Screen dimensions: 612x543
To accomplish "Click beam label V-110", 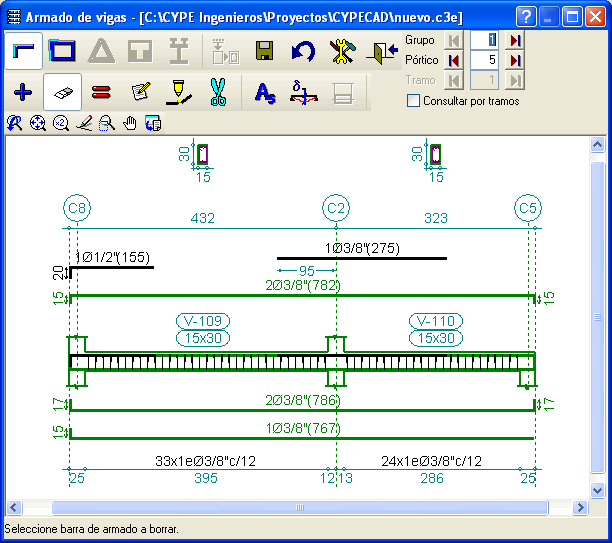I will pos(436,321).
